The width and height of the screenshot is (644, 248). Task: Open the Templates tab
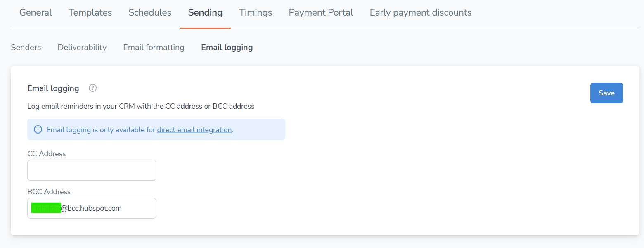90,13
